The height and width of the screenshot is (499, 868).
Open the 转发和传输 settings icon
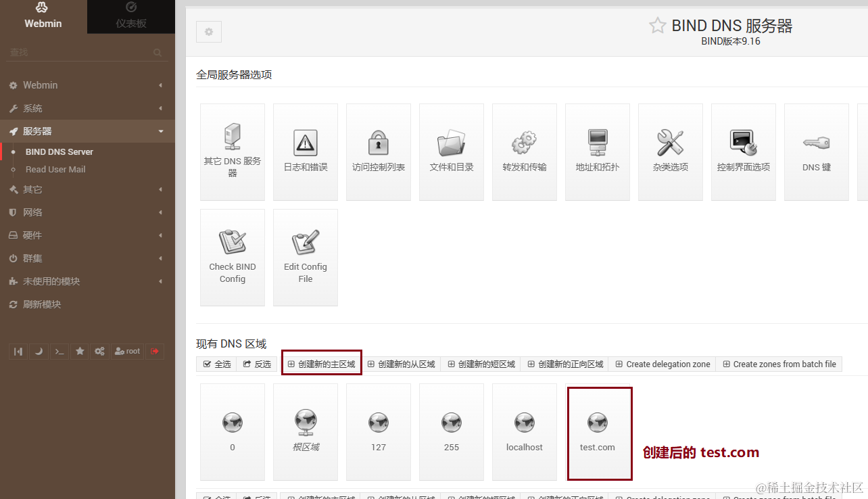tap(524, 151)
